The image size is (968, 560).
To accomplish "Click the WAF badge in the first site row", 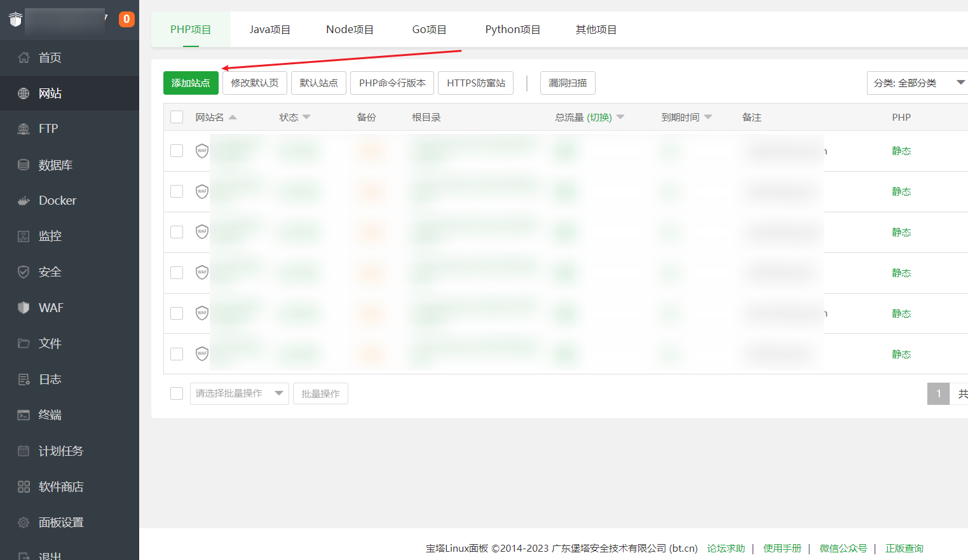I will tap(202, 151).
